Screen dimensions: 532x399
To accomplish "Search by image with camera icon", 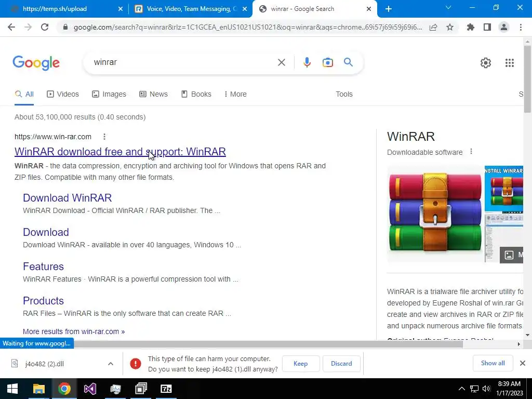I will pos(328,62).
